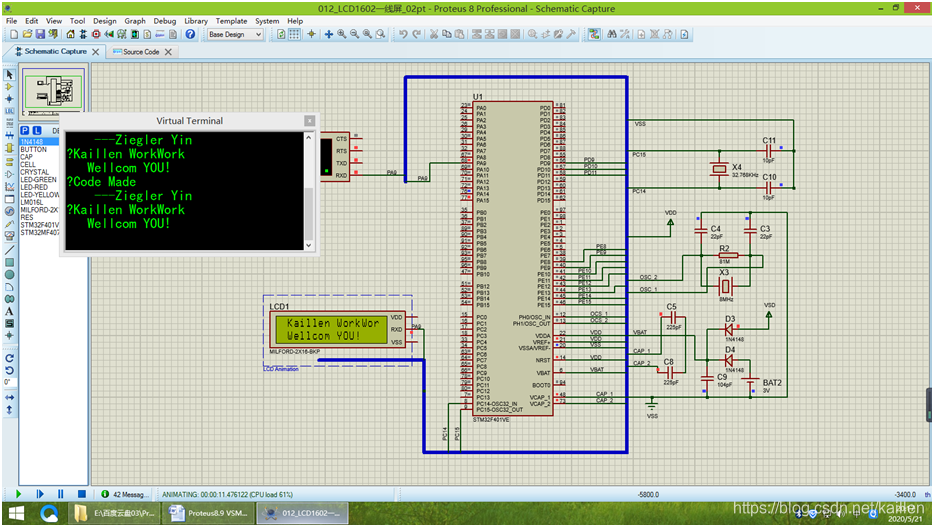Image resolution: width=934 pixels, height=527 pixels.
Task: Open the '42 Messages' log in status bar
Action: tap(123, 494)
